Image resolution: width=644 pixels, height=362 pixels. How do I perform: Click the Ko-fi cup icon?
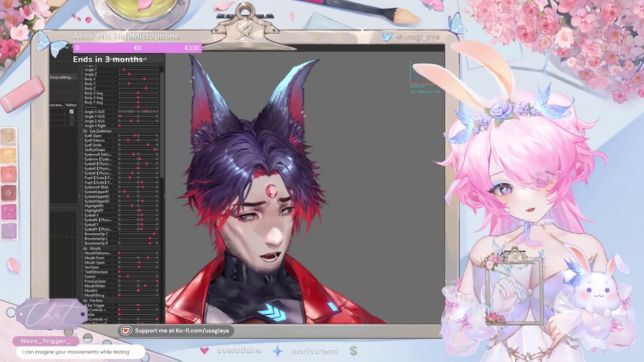coord(126,330)
